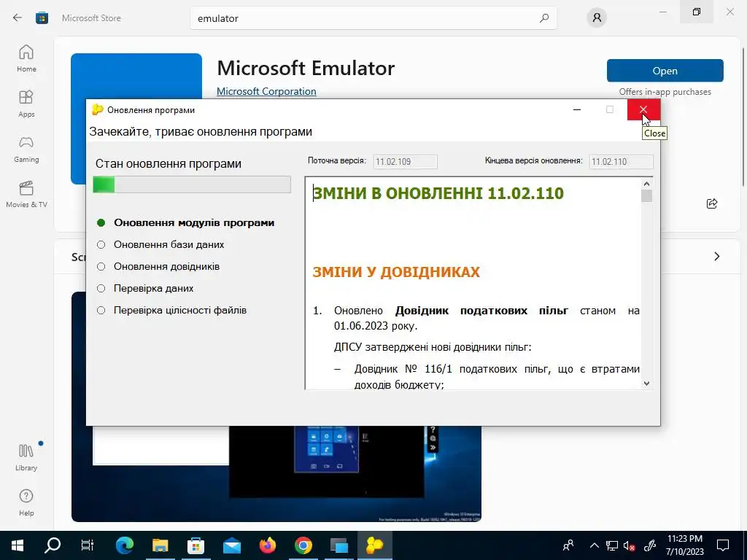
Task: Open clock showing 11:23 PM
Action: (x=684, y=545)
